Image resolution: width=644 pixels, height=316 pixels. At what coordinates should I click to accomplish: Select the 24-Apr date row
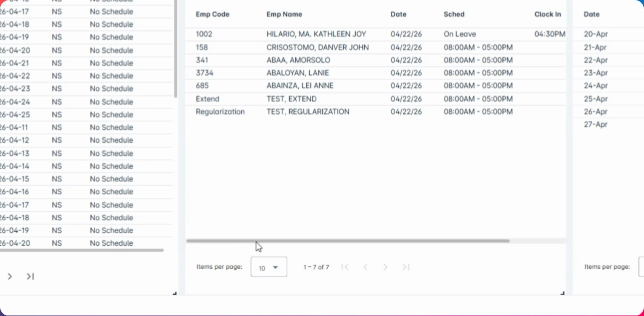click(x=596, y=86)
